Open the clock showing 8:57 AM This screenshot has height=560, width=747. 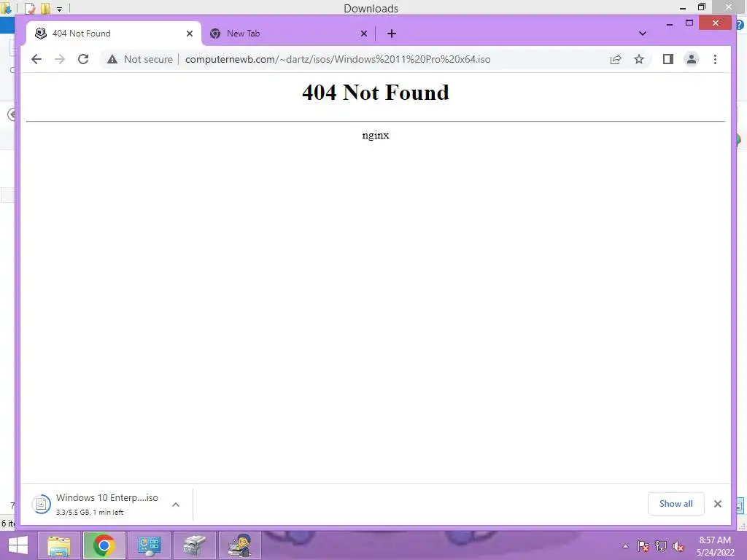715,546
